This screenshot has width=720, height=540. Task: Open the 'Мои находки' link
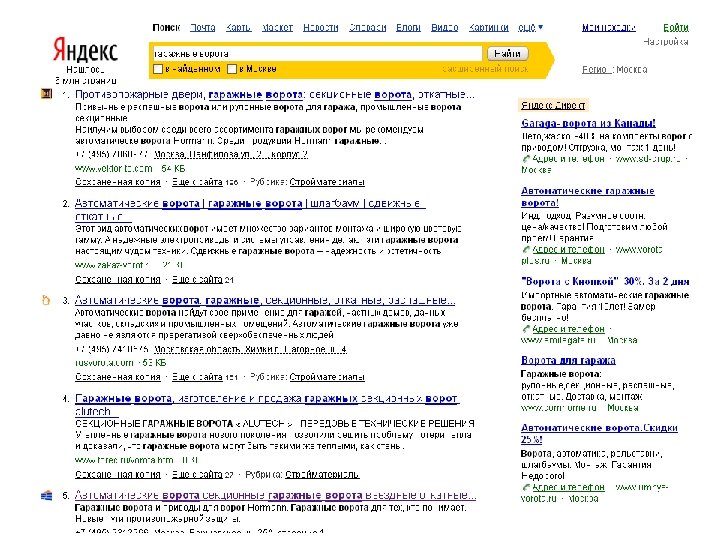(608, 28)
